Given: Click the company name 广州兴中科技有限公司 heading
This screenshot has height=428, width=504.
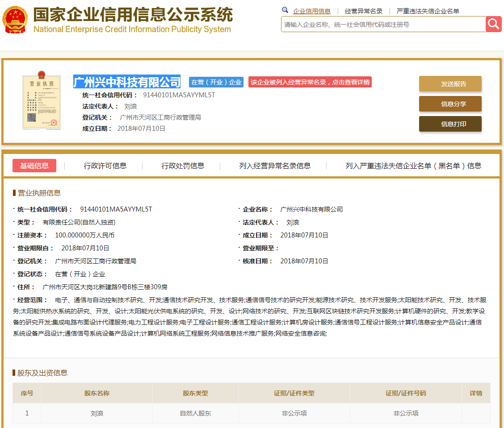Looking at the screenshot, I should (127, 82).
